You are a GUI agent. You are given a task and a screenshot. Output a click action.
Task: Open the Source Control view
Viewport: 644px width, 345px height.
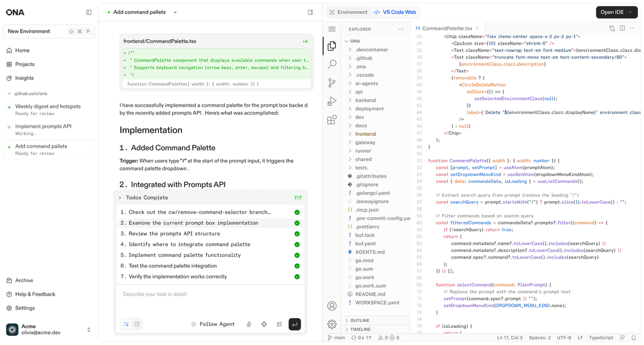tap(332, 83)
